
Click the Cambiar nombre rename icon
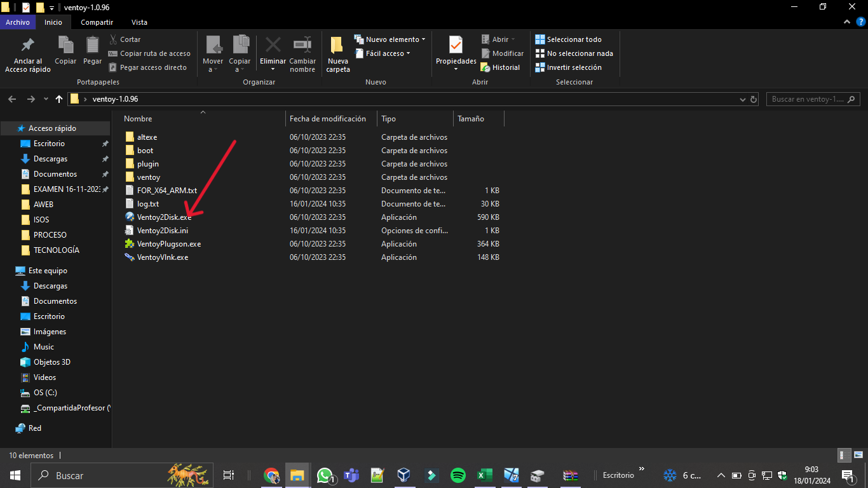[302, 46]
